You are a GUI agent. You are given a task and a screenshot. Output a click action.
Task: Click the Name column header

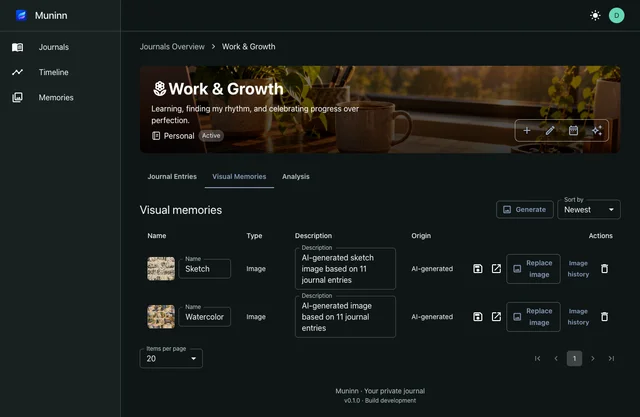coord(157,236)
